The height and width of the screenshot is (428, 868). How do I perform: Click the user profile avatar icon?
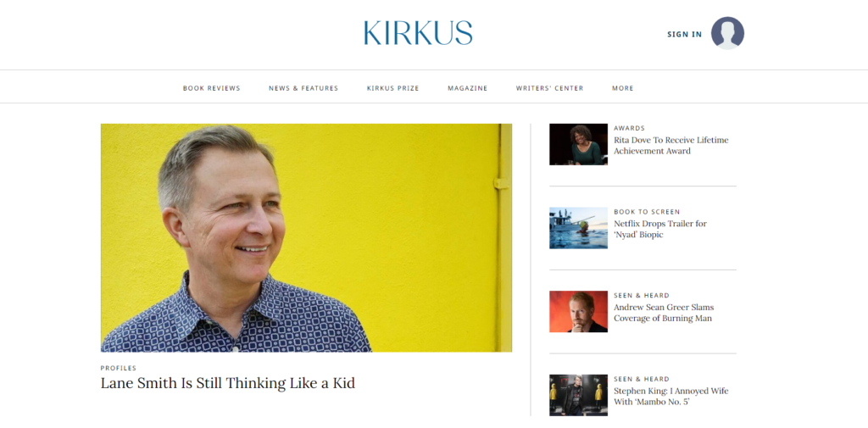click(727, 33)
